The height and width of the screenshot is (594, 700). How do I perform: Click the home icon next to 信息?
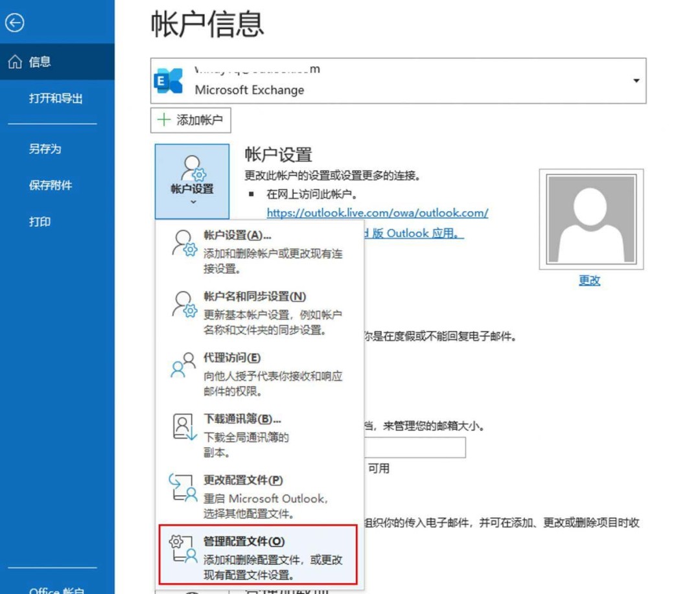click(14, 61)
